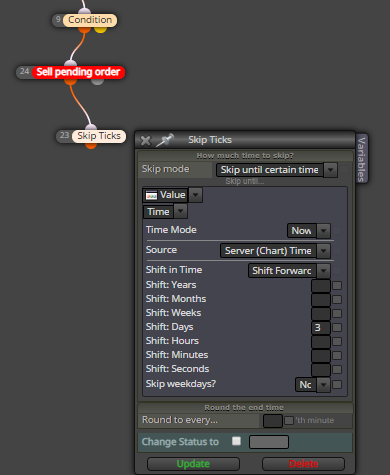Toggle the Shift: Months checkbox
Viewport: 390px width, 475px height.
(337, 300)
